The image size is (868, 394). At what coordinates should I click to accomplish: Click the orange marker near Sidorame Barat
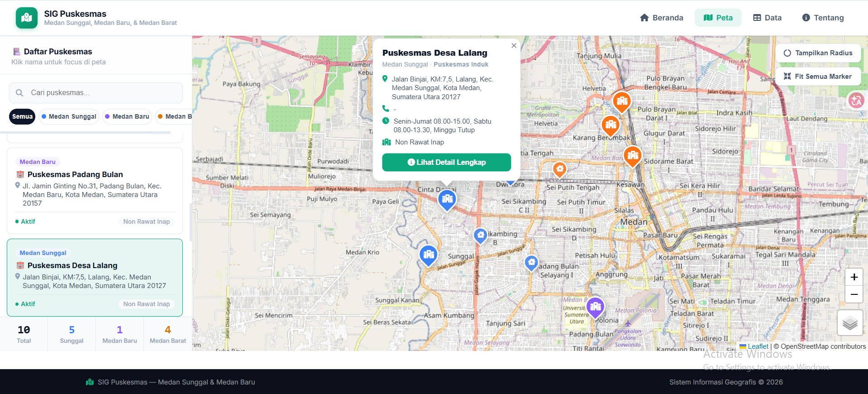[633, 156]
